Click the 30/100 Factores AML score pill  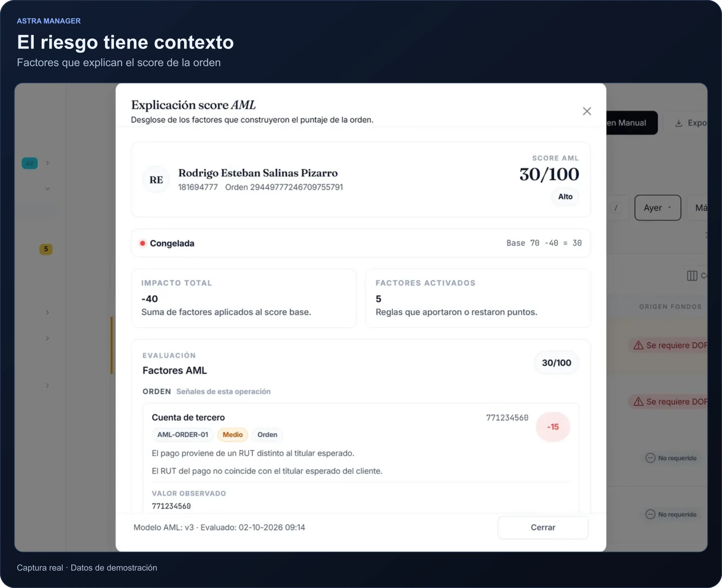pyautogui.click(x=556, y=363)
